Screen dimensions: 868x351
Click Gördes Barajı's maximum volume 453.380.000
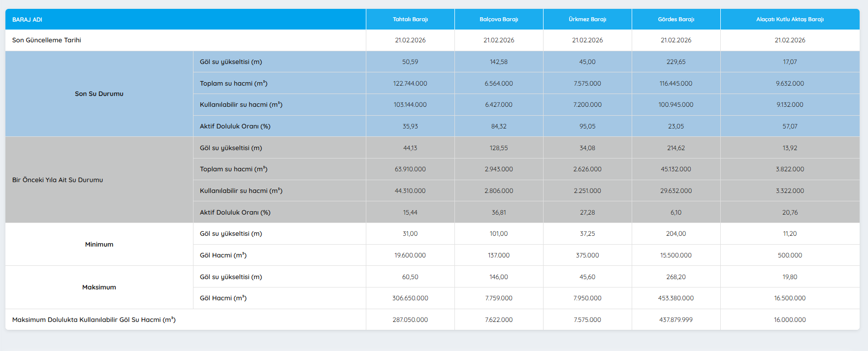(x=676, y=298)
